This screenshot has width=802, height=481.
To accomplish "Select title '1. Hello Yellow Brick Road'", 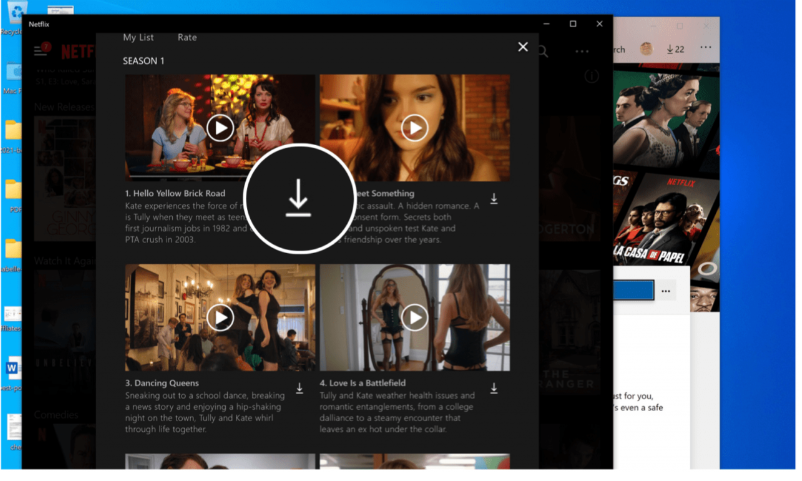I will pyautogui.click(x=175, y=193).
